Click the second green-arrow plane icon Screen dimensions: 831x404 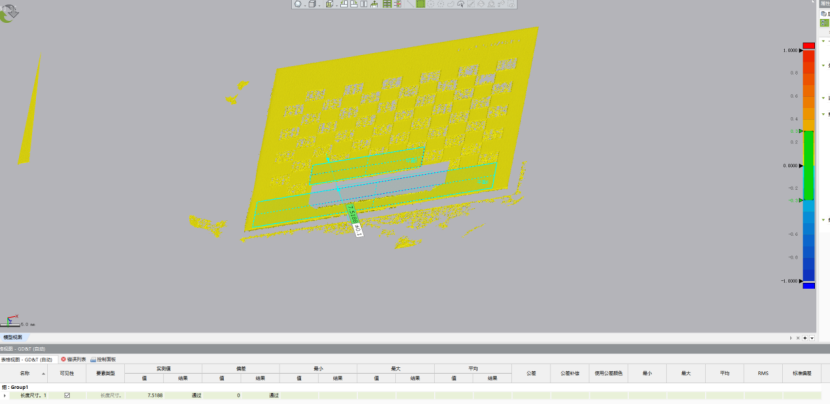click(x=353, y=4)
